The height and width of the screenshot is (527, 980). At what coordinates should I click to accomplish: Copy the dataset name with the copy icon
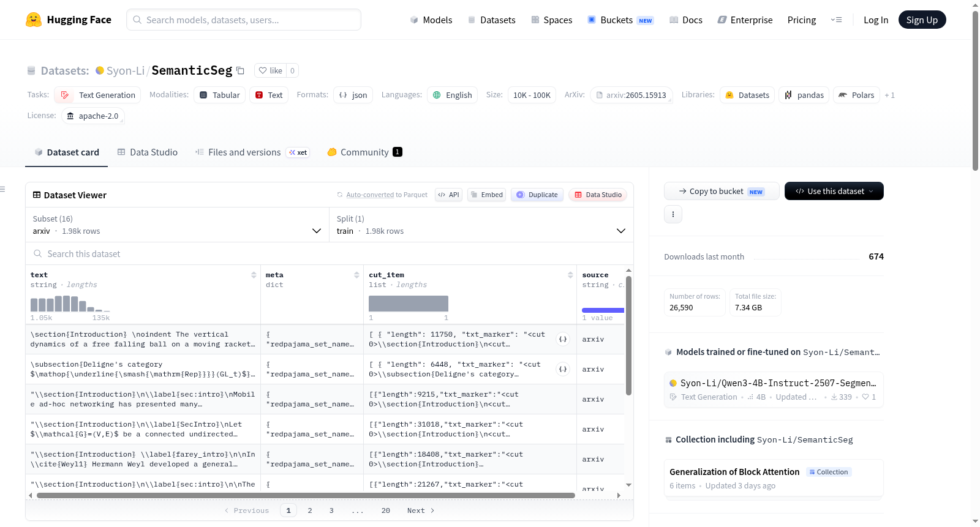coord(241,71)
